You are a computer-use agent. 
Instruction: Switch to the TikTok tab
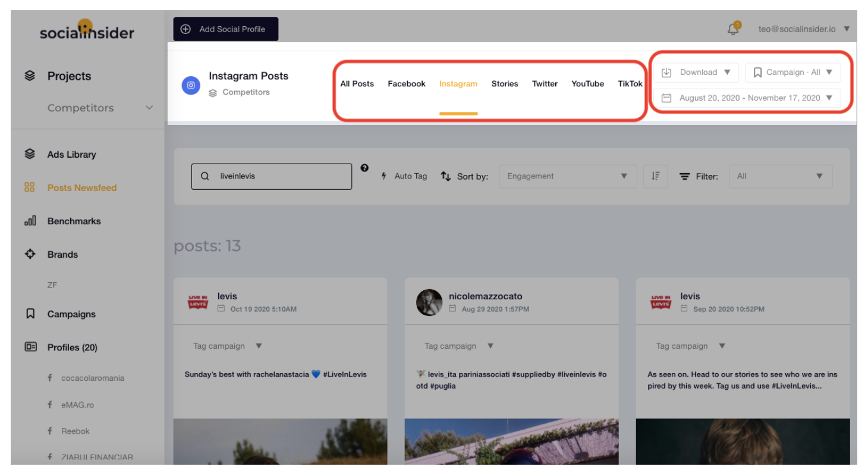(x=630, y=84)
